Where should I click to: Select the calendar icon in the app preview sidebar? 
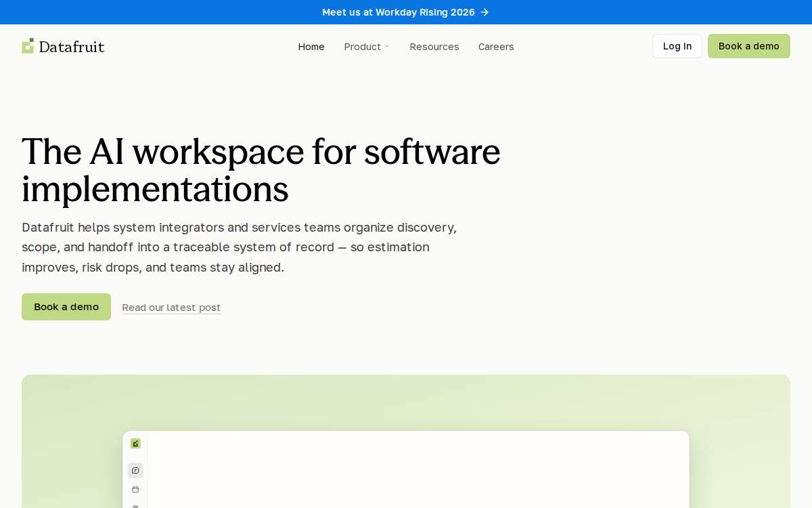tap(135, 490)
